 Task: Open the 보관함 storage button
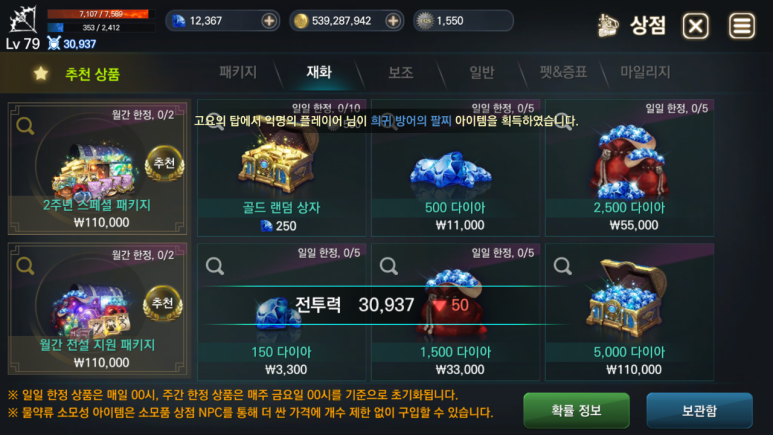(x=700, y=410)
